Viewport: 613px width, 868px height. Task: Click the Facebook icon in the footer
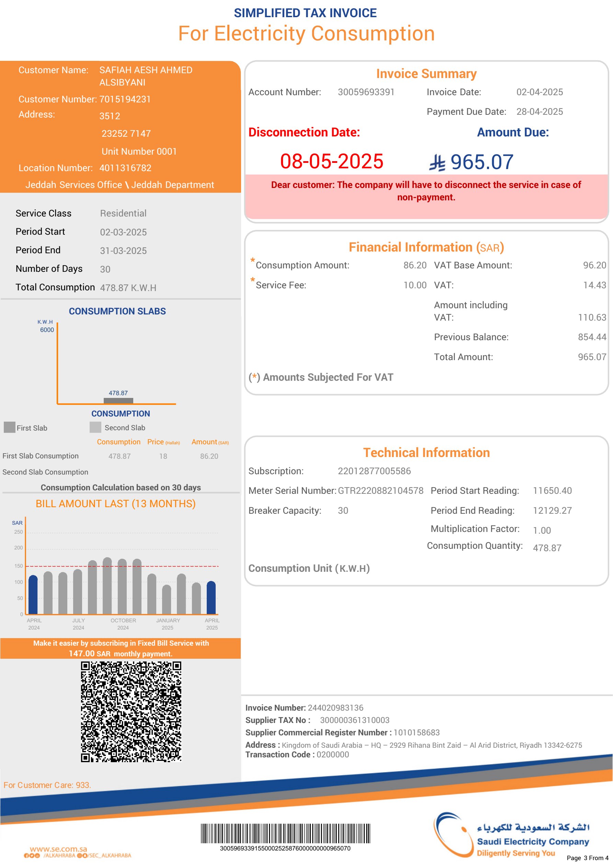coord(26,856)
